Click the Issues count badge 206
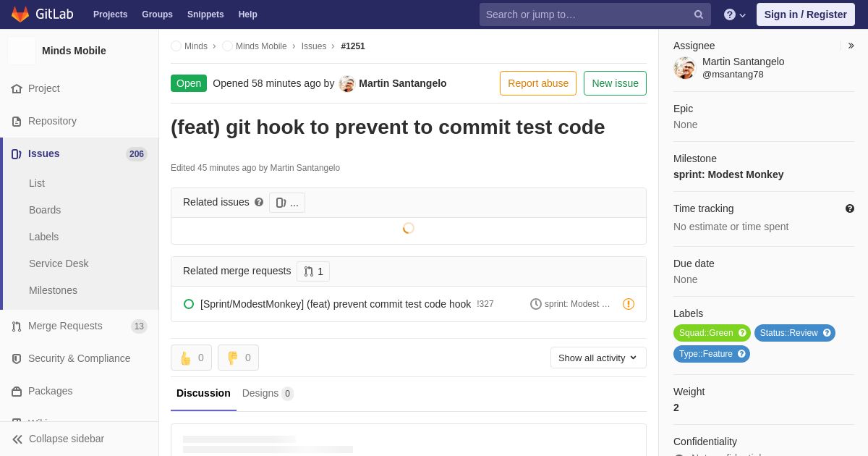 click(x=137, y=154)
